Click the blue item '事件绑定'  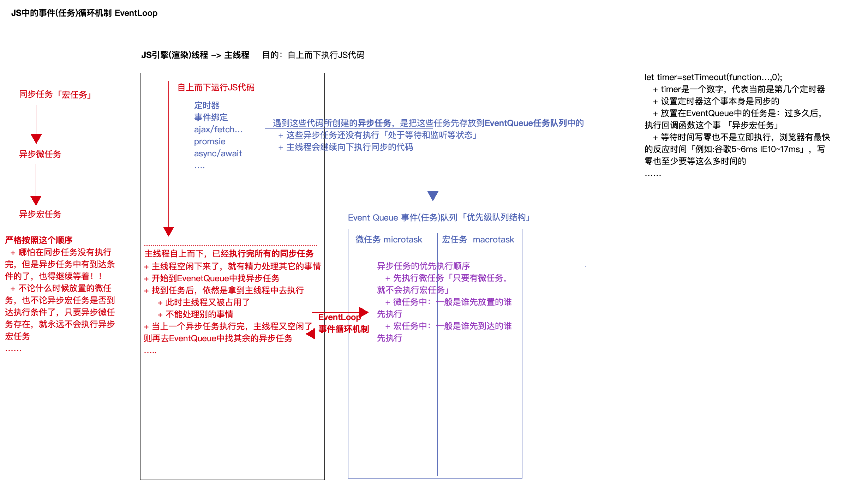pos(211,117)
